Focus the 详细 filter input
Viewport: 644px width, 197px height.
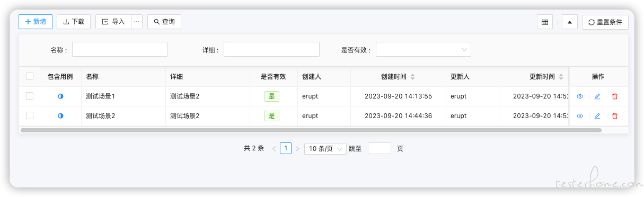point(271,50)
